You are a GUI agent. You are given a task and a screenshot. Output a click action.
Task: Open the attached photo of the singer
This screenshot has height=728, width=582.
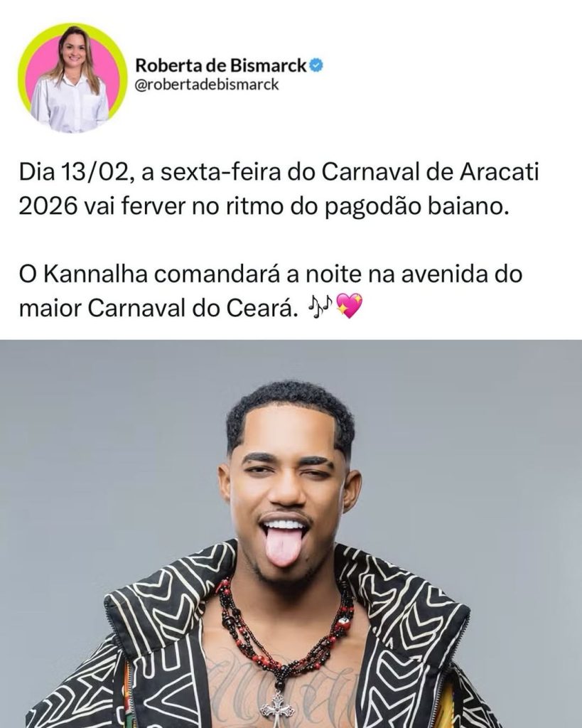[291, 534]
